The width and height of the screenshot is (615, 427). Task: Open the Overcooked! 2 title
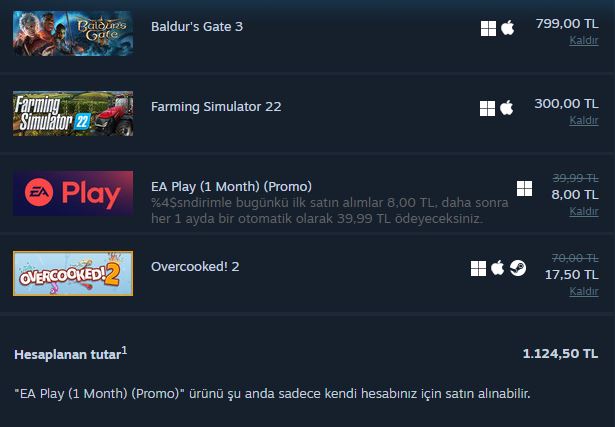click(x=195, y=267)
